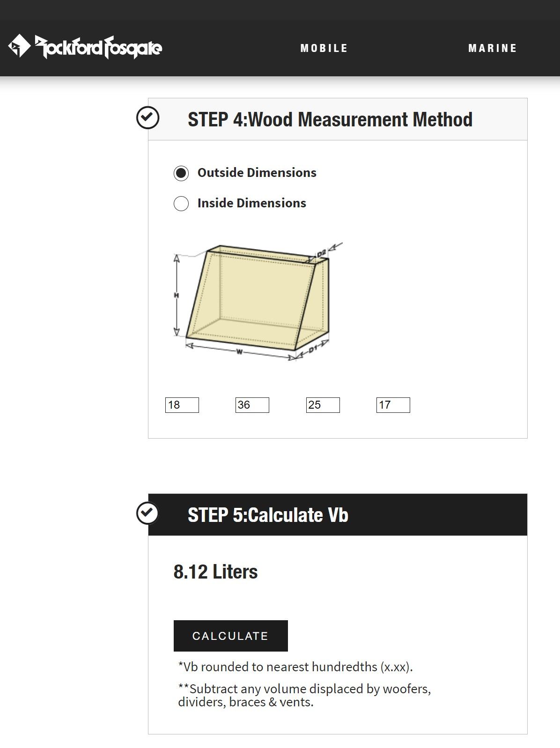Click the Step 5 checkmark icon
The image size is (560, 748).
tap(147, 513)
